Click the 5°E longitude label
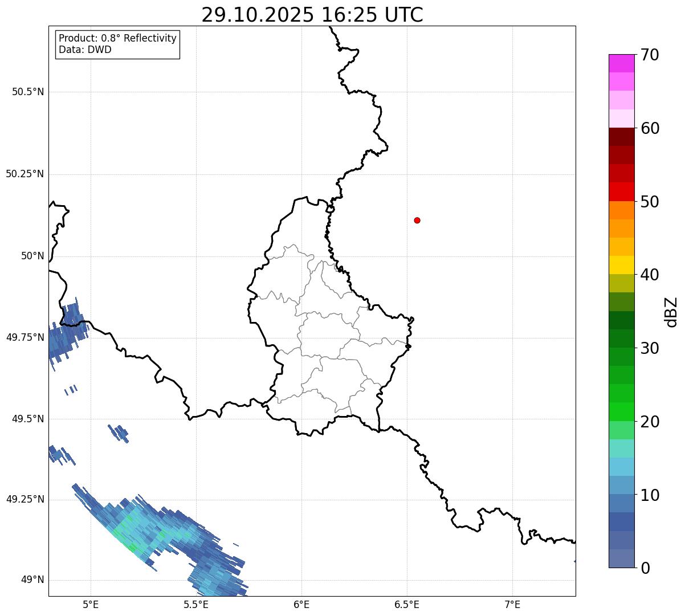 (91, 604)
